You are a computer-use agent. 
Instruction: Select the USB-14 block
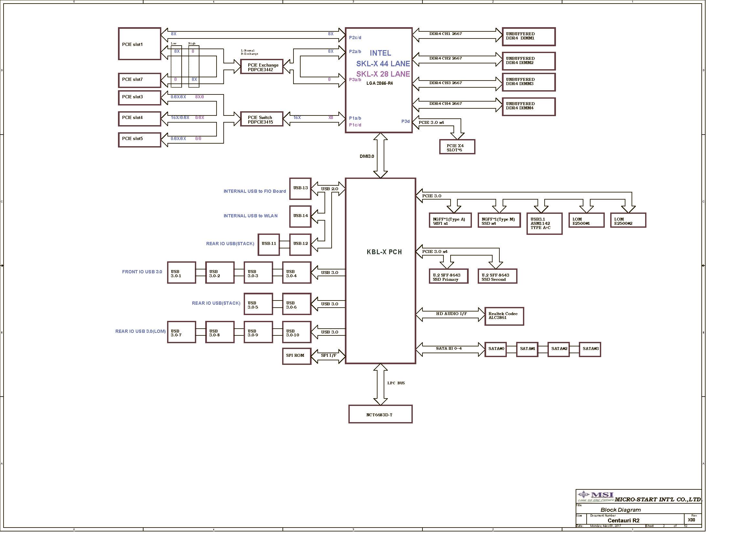point(300,216)
